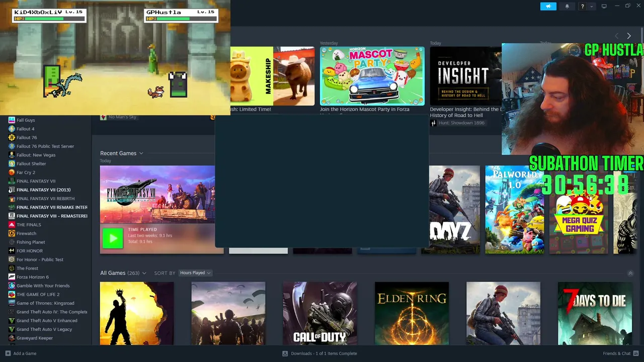The height and width of the screenshot is (362, 644).
Task: Switch to Big Picture mode monitor icon
Action: tap(604, 6)
